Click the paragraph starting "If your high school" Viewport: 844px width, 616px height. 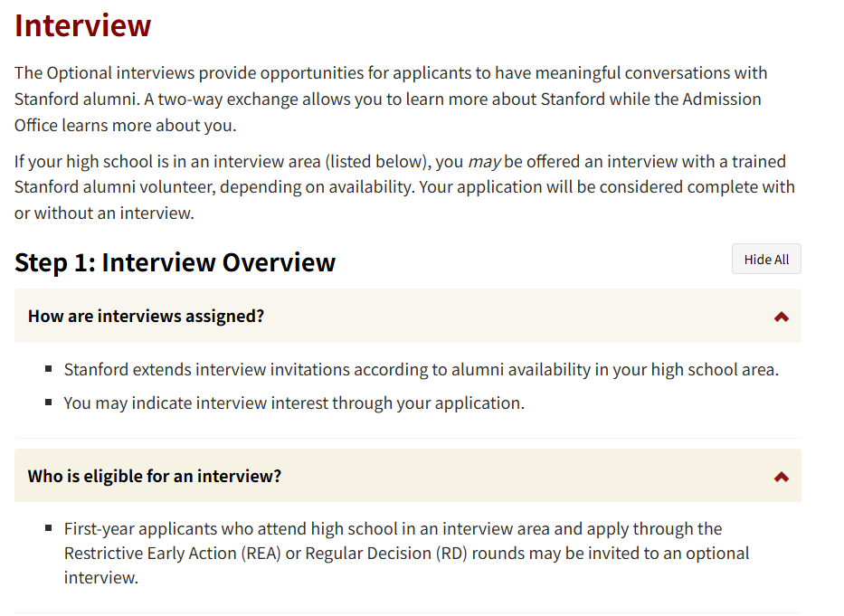(x=404, y=187)
